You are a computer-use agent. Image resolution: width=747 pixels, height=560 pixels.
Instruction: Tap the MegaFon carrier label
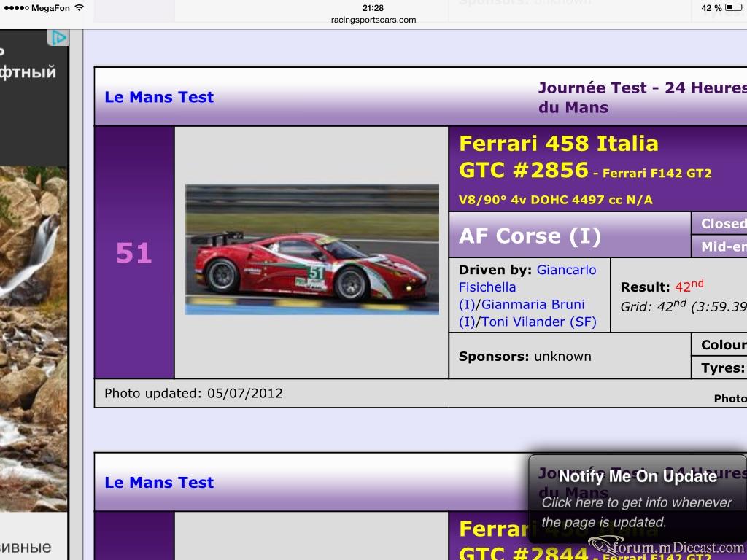[x=50, y=7]
